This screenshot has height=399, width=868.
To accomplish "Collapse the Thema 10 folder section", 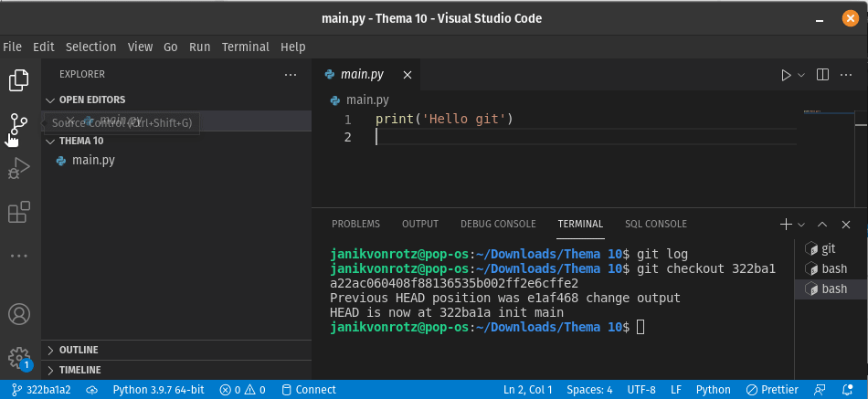I will pos(176,142).
